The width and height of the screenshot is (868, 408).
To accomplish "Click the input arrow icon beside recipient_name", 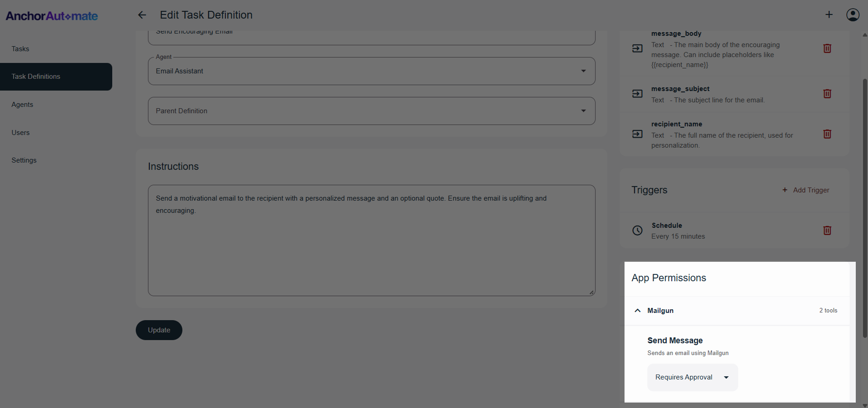I will coord(637,134).
